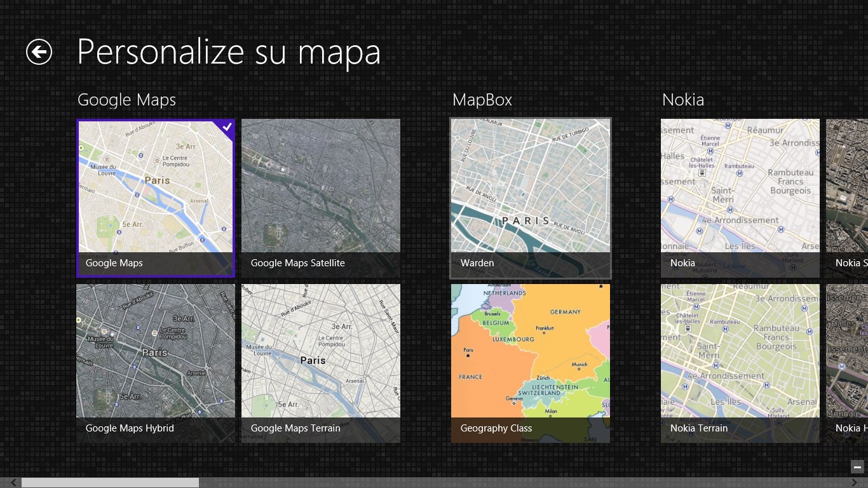Click the Nokia group heading
The height and width of the screenshot is (488, 868).
click(683, 100)
